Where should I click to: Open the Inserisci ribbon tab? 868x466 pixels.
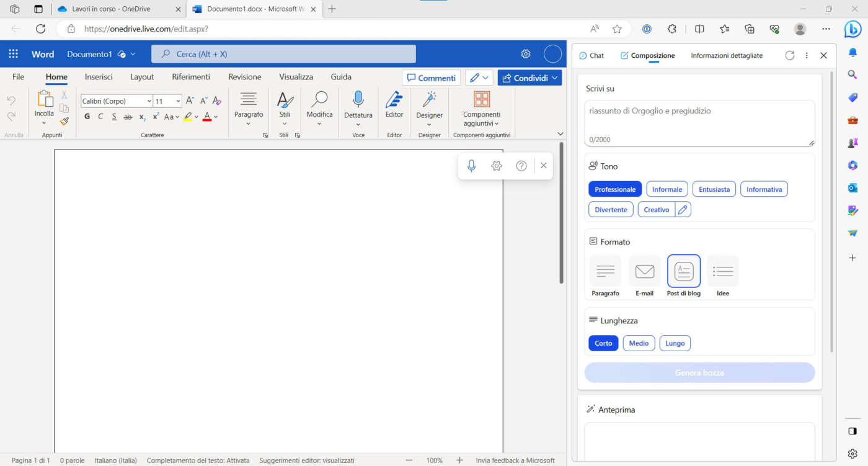(x=99, y=77)
